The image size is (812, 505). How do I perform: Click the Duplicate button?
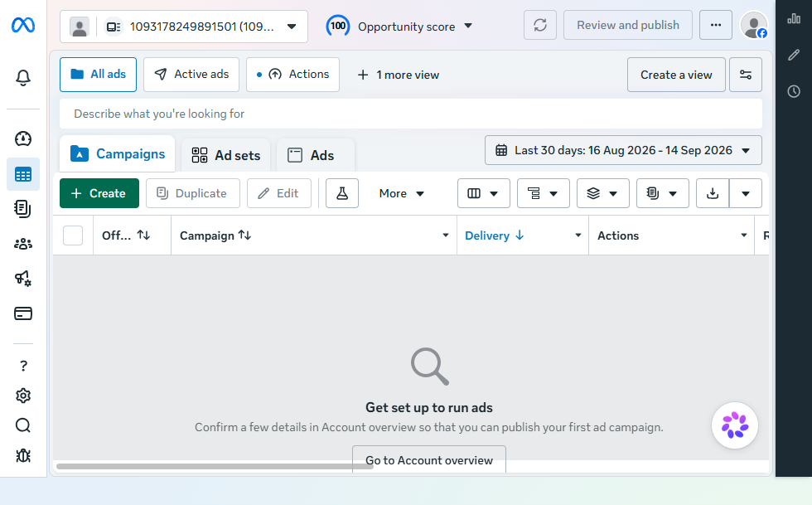coord(192,193)
